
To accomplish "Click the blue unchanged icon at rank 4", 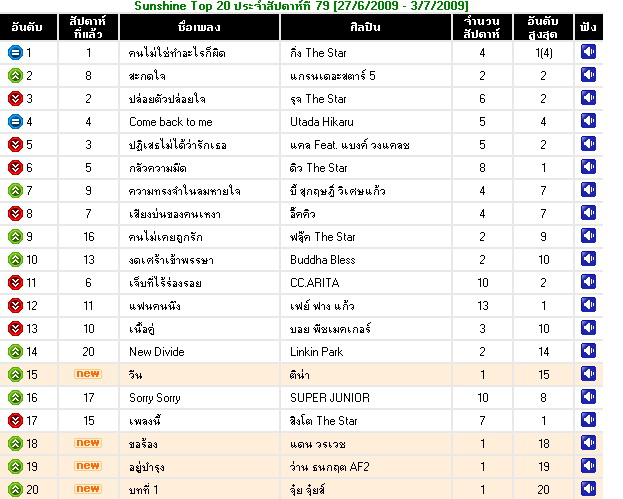I will (x=15, y=122).
